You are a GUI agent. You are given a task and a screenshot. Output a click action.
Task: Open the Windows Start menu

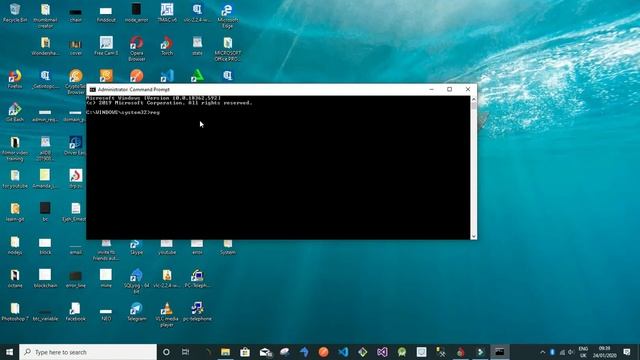click(x=9, y=352)
